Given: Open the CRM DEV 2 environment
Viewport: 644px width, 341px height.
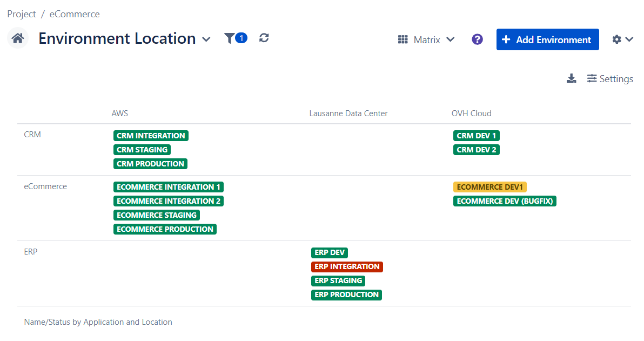Looking at the screenshot, I should (x=476, y=150).
